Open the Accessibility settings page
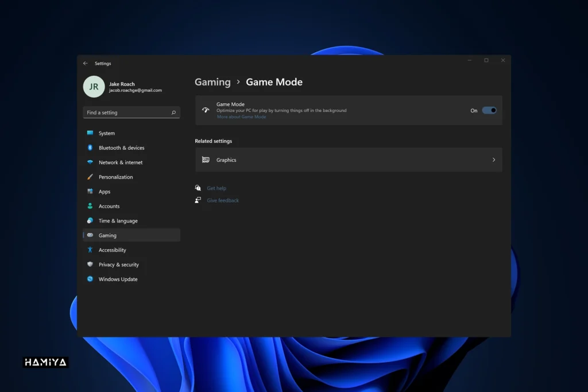The width and height of the screenshot is (588, 392). [x=112, y=250]
